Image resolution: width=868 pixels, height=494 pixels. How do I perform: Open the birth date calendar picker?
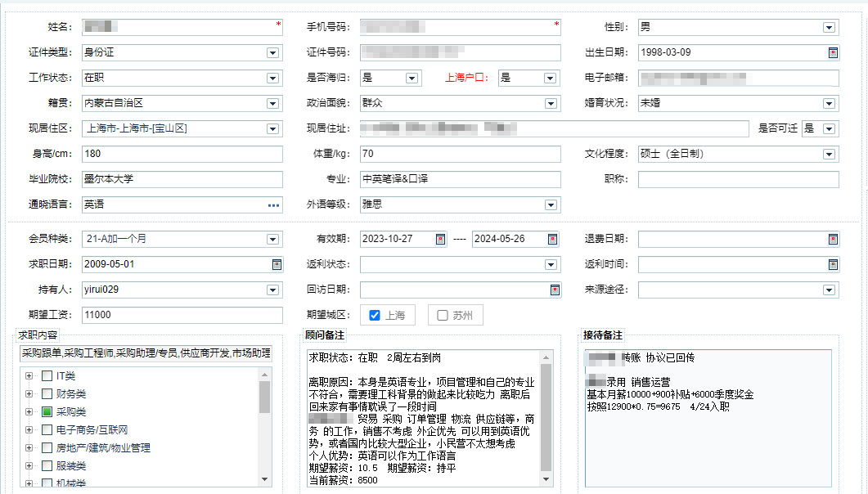833,52
